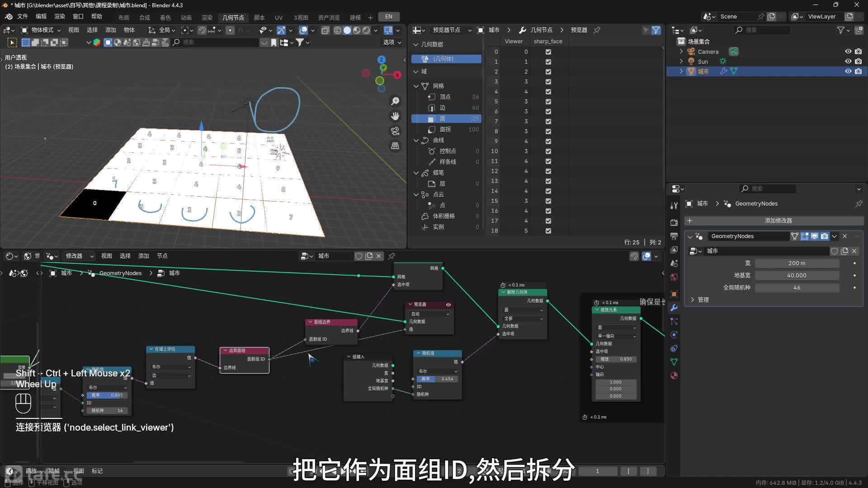Open Render properties tab icon
This screenshot has width=868, height=488.
click(x=674, y=222)
